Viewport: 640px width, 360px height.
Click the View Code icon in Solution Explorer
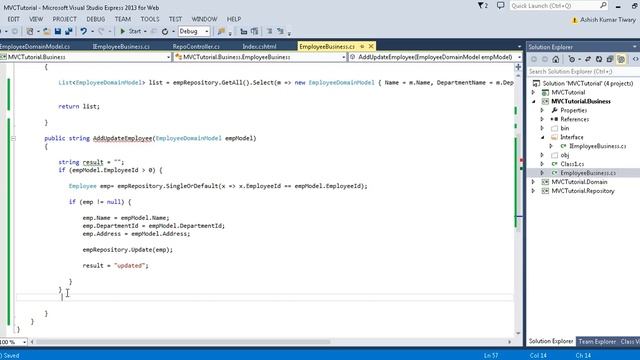[x=635, y=60]
